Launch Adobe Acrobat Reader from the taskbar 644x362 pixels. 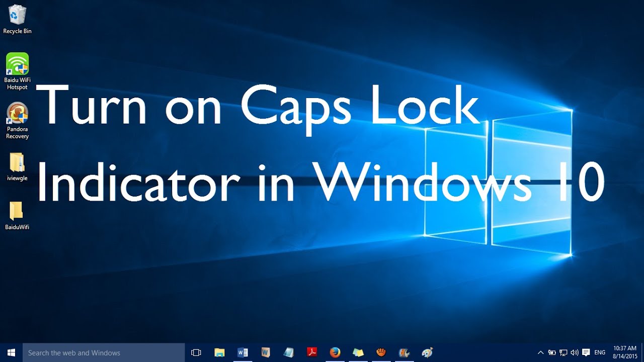[312, 352]
